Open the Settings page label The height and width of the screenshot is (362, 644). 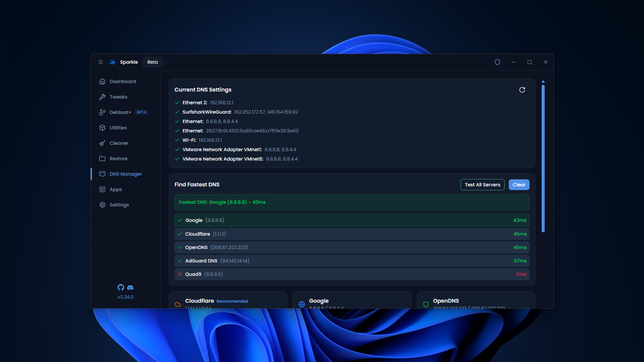point(119,205)
